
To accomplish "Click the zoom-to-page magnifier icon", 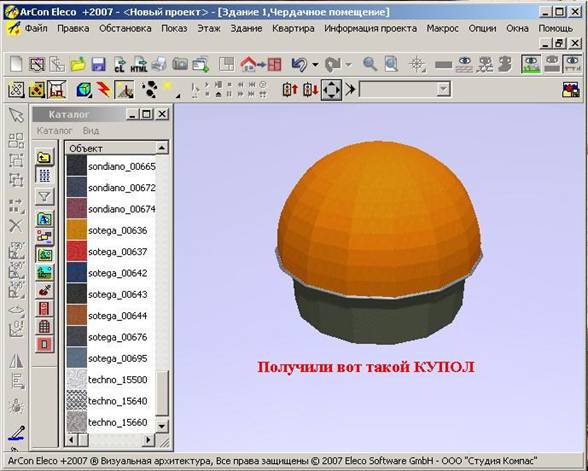I will tap(391, 64).
